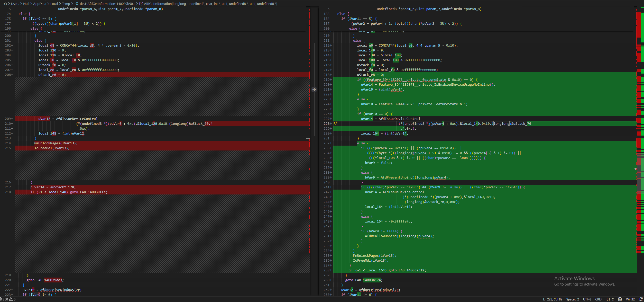Screen dimensions: 644x302
Task: Click the warnings triangle icon showing 0
Action: tap(11, 299)
